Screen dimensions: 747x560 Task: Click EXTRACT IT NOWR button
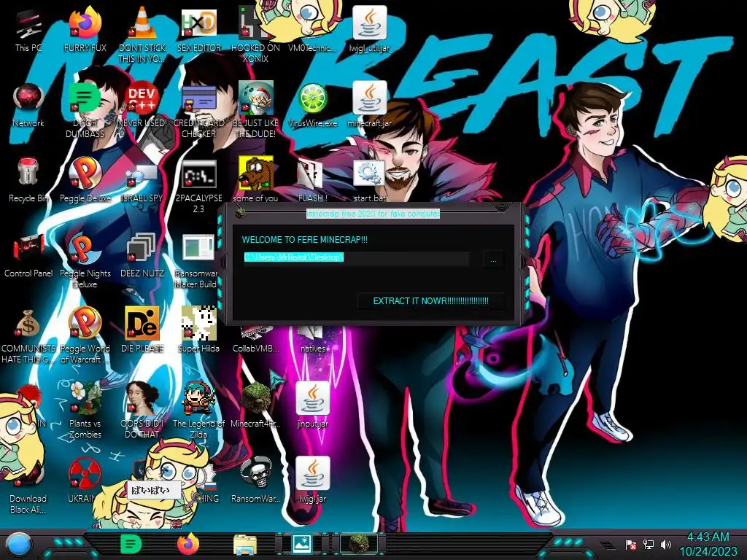pyautogui.click(x=430, y=301)
